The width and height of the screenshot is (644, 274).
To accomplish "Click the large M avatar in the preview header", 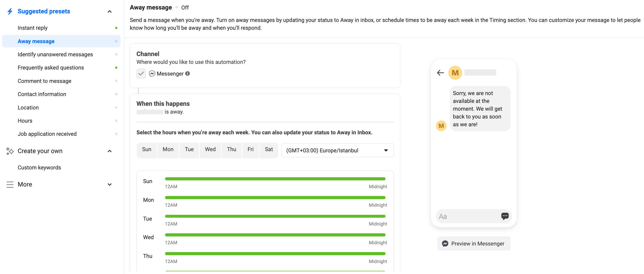I will [455, 73].
